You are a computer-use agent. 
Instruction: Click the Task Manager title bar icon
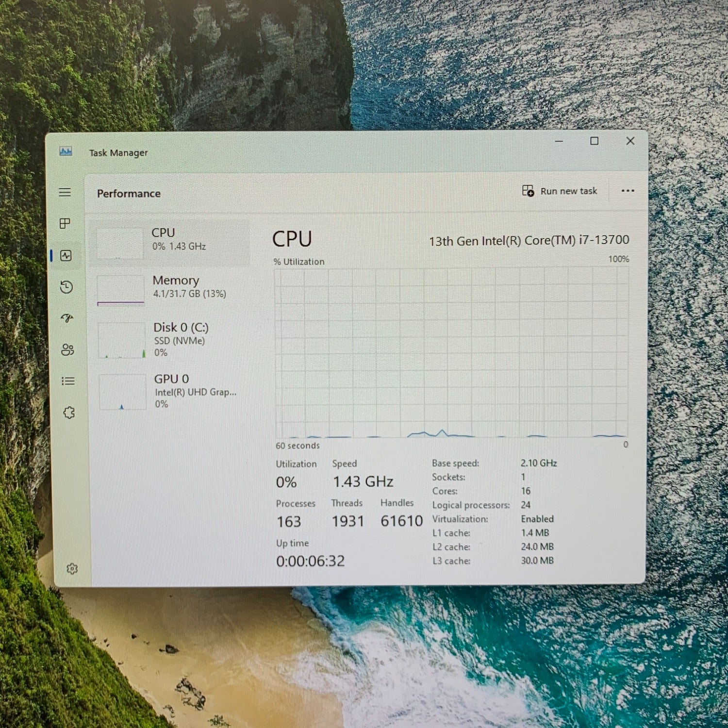66,151
